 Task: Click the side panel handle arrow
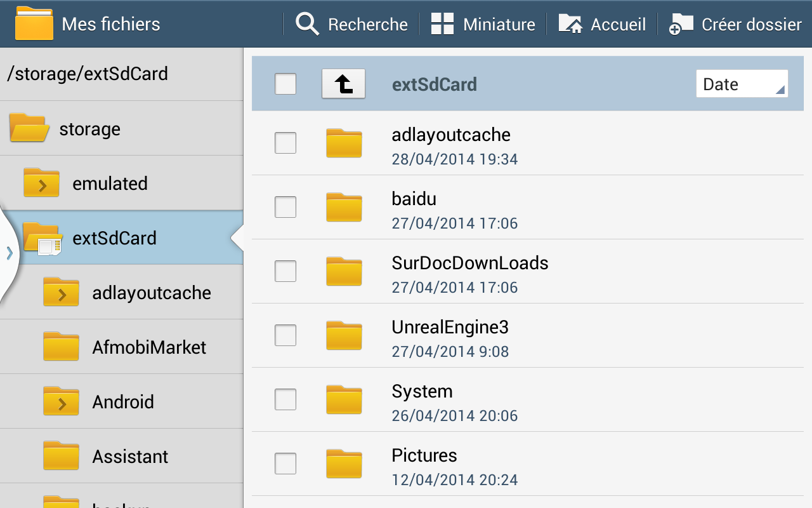9,253
